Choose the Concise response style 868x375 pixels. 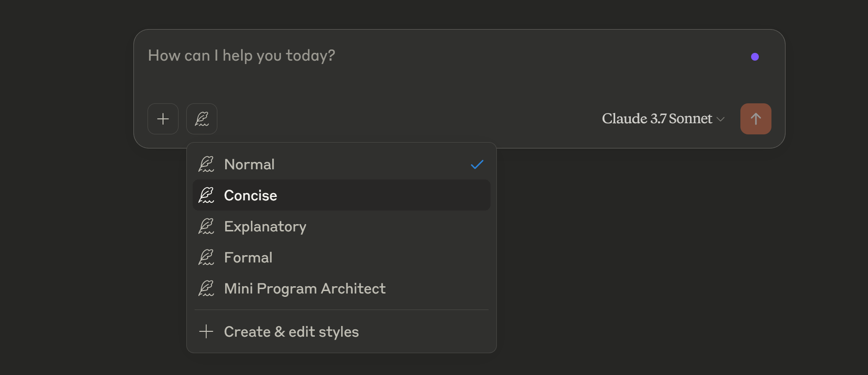[x=250, y=196]
